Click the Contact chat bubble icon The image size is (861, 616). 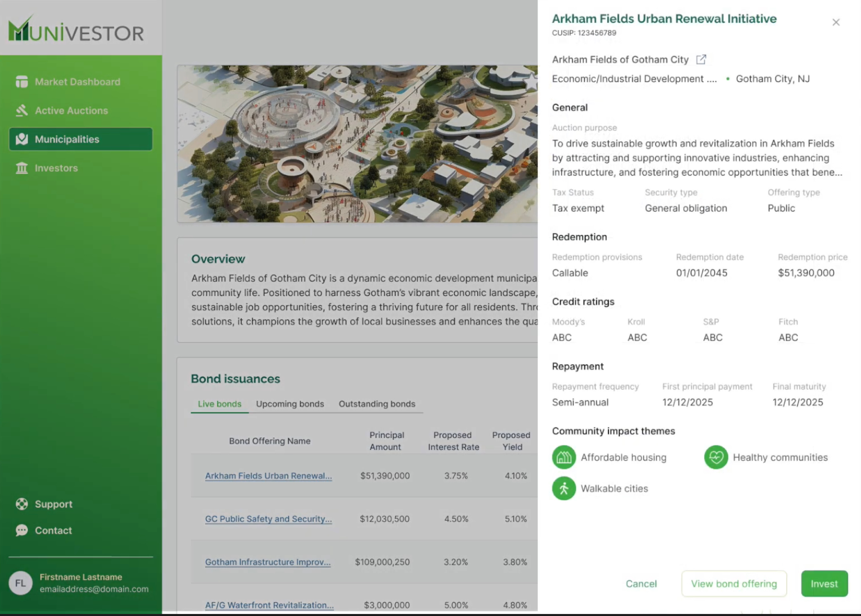pyautogui.click(x=22, y=530)
